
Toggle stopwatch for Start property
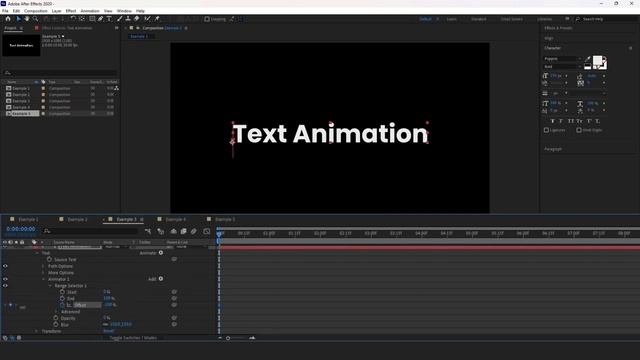(62, 292)
